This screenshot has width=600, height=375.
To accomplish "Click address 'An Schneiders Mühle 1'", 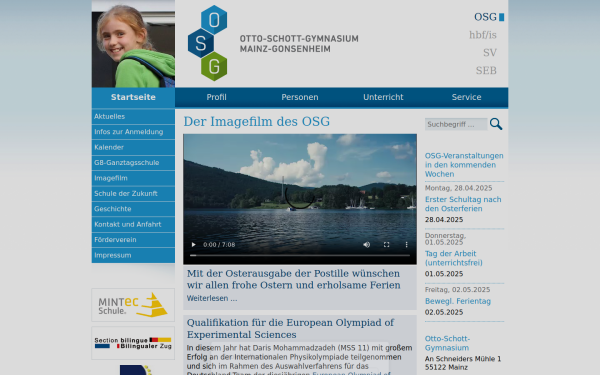I will point(463,359).
